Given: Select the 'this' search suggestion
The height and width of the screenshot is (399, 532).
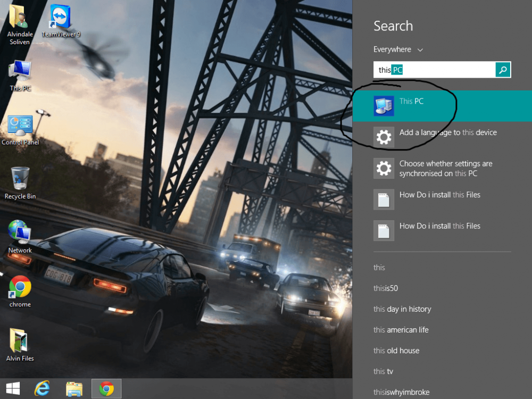Looking at the screenshot, I should click(379, 268).
